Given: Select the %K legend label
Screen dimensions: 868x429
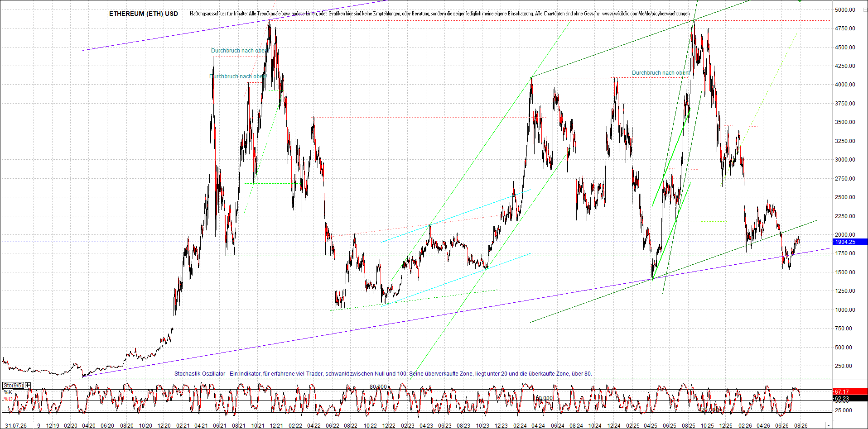Looking at the screenshot, I should [8, 392].
